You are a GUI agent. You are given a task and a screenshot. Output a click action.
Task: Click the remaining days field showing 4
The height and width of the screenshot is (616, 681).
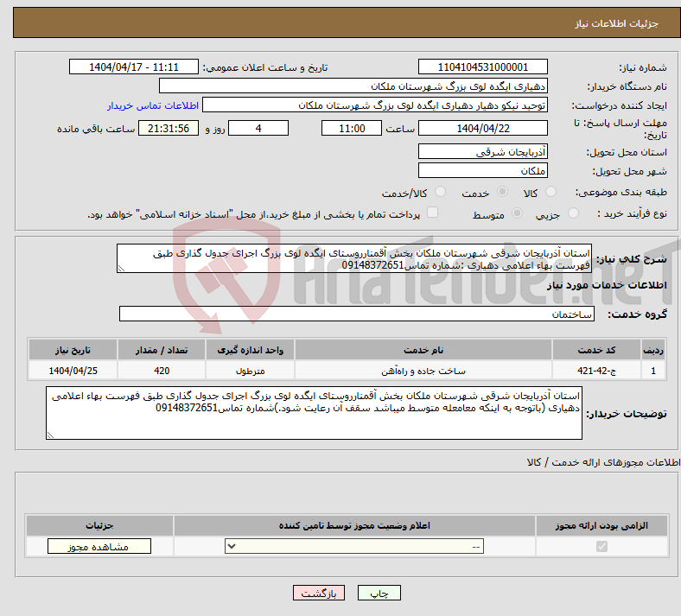(258, 128)
